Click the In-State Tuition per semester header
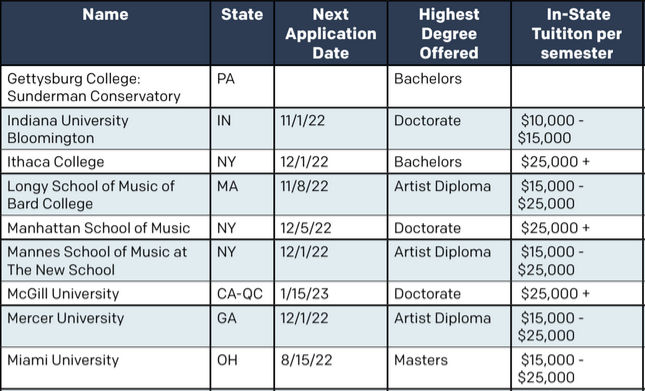645x391 pixels. click(x=577, y=33)
